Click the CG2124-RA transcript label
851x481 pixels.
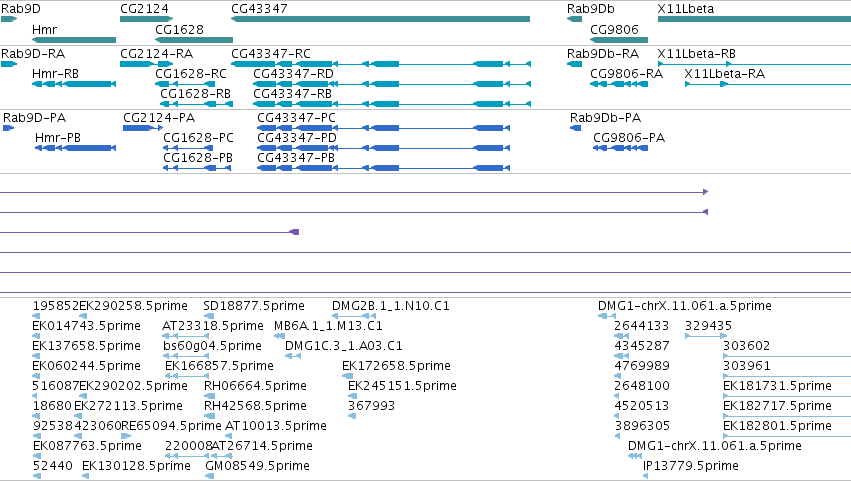tap(156, 54)
